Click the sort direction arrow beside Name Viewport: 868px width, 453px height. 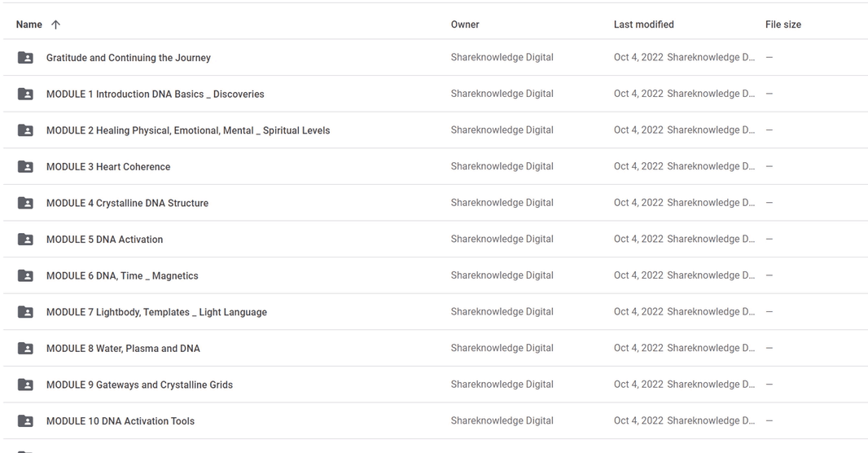[55, 24]
